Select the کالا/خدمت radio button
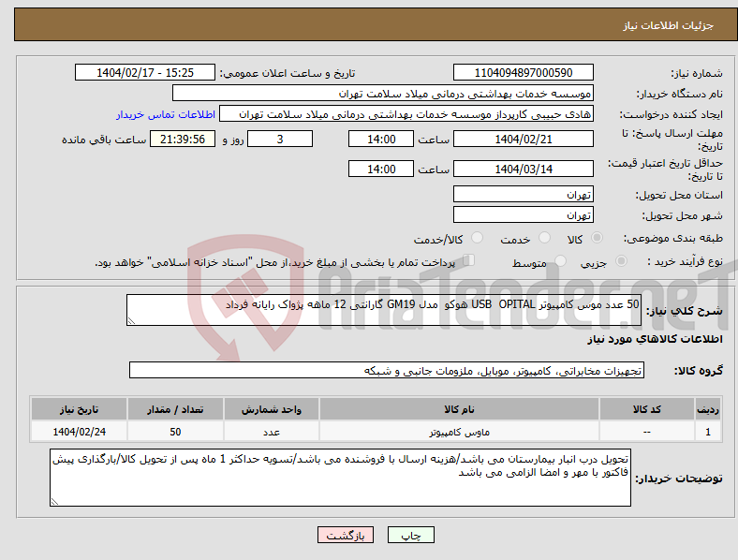 point(478,238)
